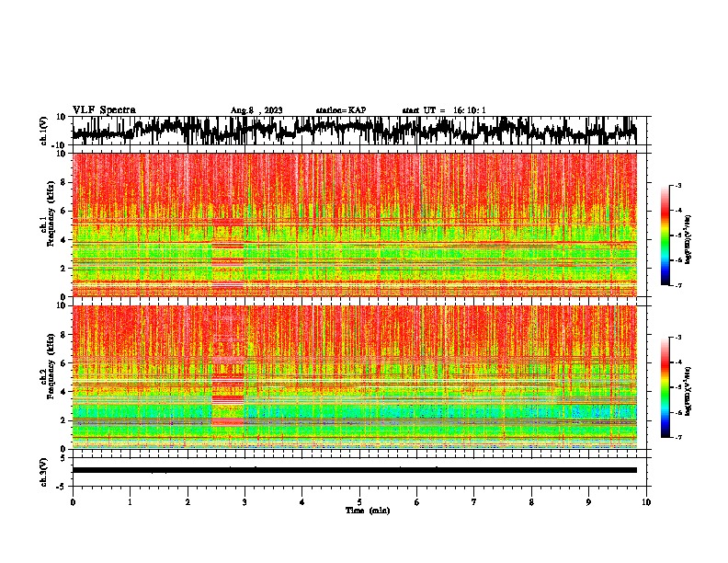This screenshot has height=563, width=728.
Task: Click time axis tick label "9"
Action: point(588,502)
